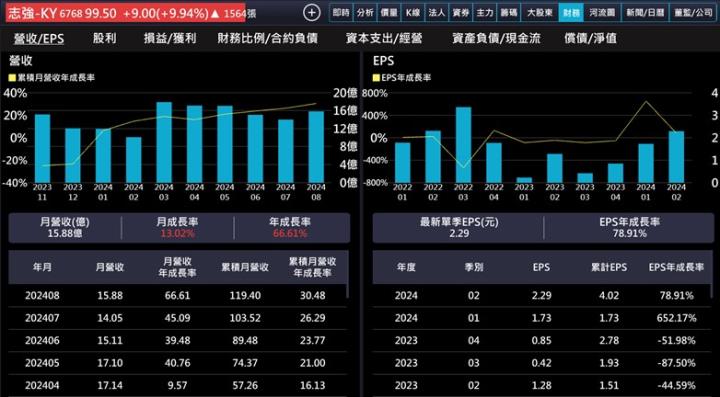720x397 pixels.
Task: Click the 月營收(億) 15.88億 summary
Action: (64, 228)
